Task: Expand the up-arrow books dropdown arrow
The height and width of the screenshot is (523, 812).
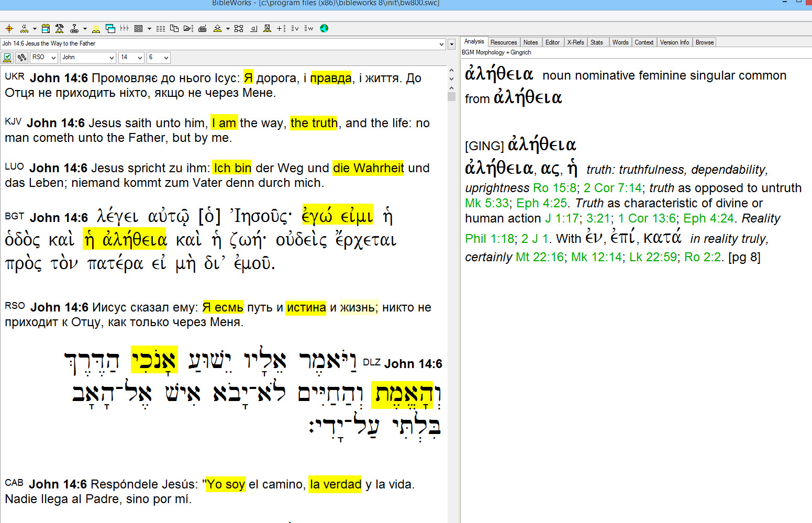Action: coord(228,29)
